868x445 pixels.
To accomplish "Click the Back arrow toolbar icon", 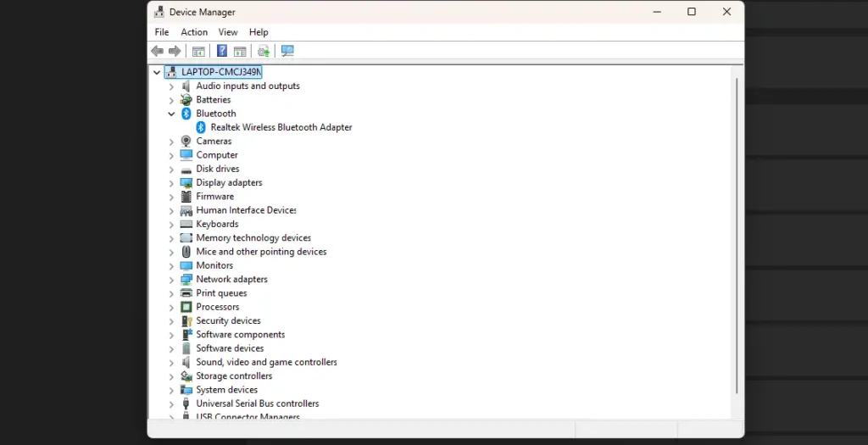I will [x=157, y=51].
